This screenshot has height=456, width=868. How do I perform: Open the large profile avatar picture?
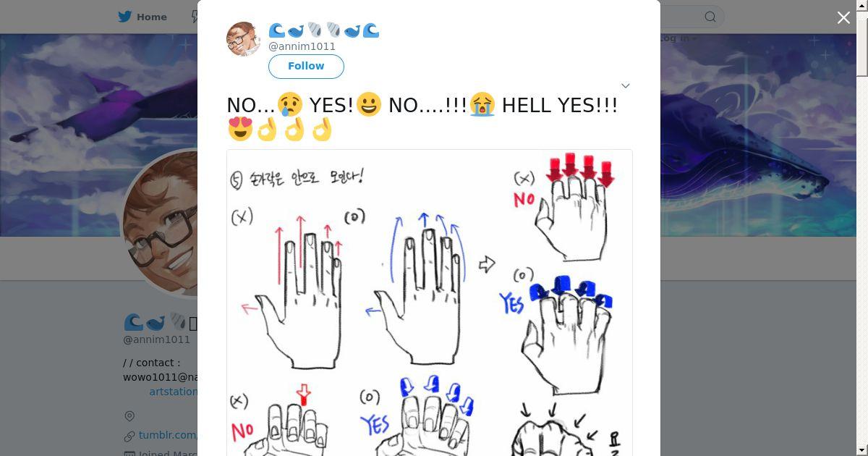coord(161,223)
